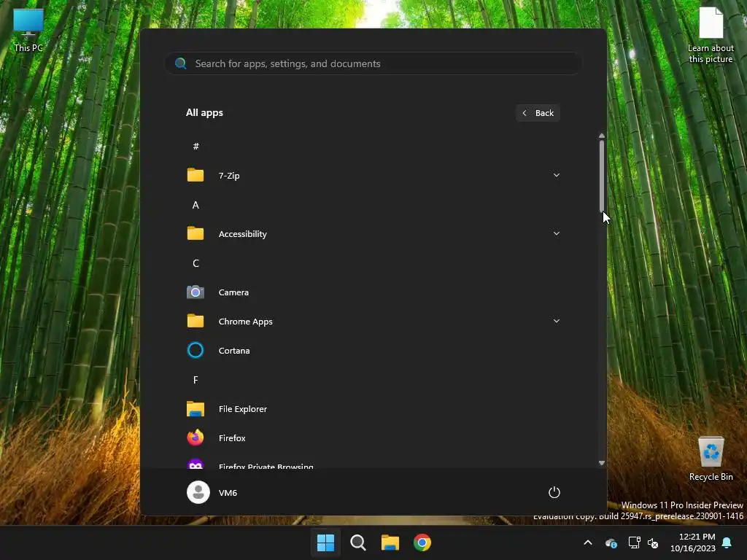Click the scrollbar up arrow

click(602, 136)
